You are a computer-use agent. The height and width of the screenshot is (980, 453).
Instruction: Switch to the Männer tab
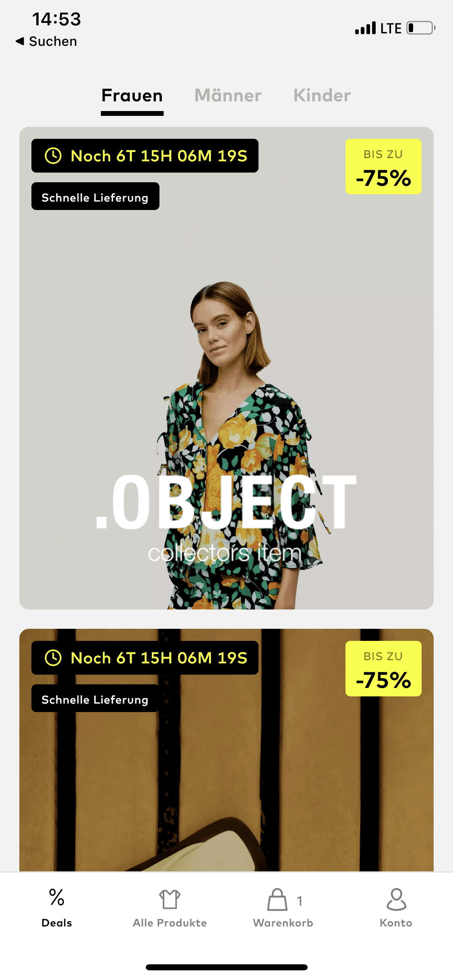click(228, 95)
